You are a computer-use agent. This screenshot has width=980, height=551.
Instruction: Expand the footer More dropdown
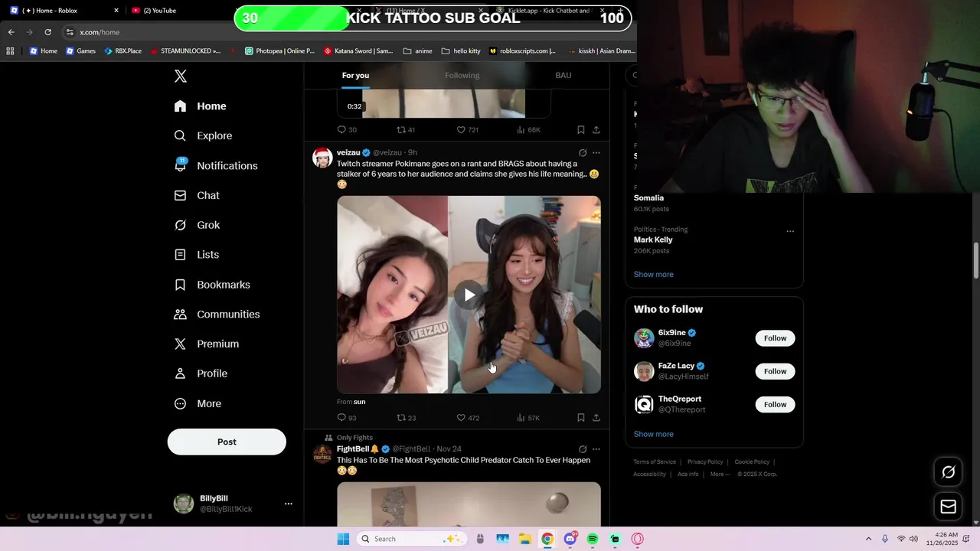click(720, 474)
